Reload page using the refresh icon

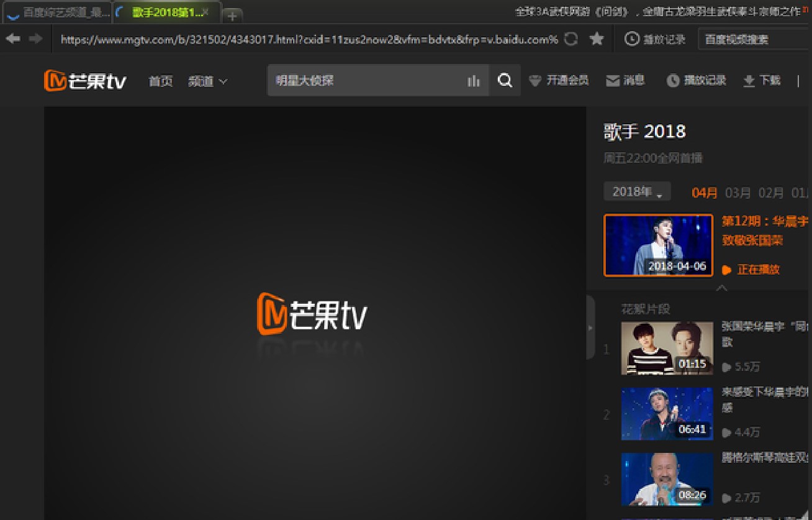pos(571,39)
